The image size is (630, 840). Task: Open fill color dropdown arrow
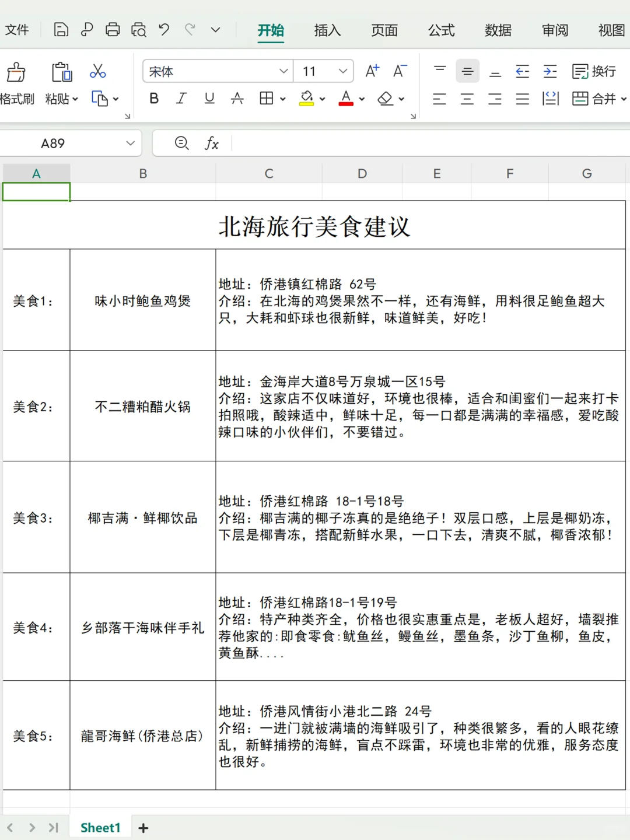pos(322,99)
